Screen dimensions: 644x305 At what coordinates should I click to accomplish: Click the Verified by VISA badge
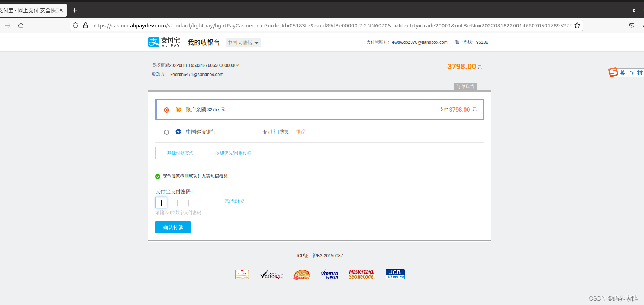click(330, 275)
